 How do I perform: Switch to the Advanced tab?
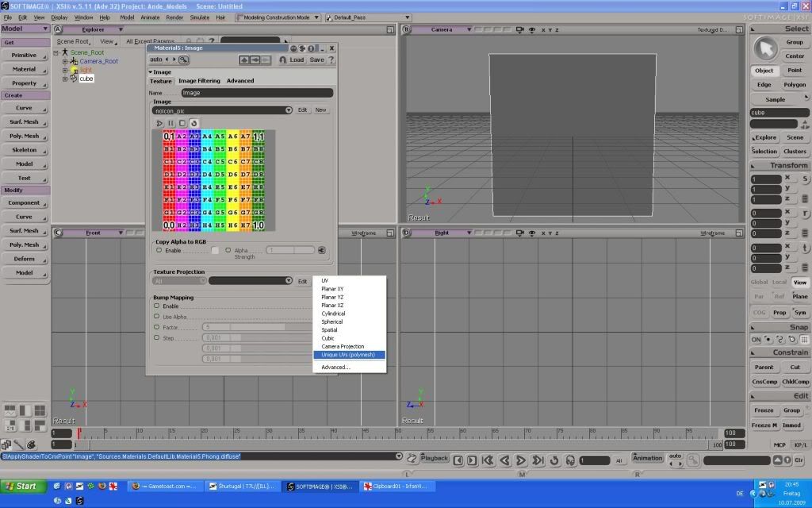tap(240, 81)
